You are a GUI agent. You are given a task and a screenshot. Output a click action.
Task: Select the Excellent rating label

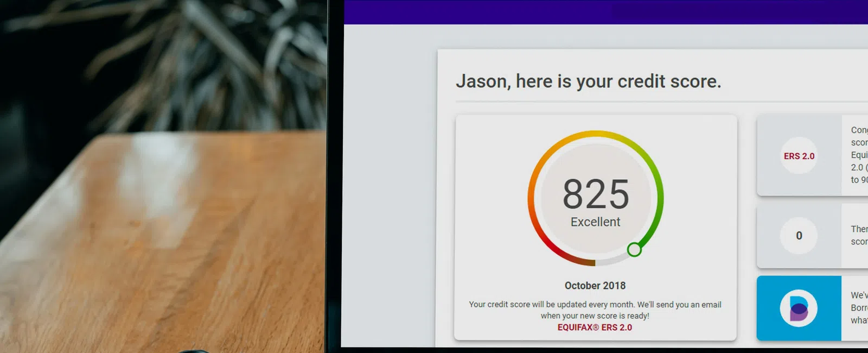pyautogui.click(x=595, y=222)
